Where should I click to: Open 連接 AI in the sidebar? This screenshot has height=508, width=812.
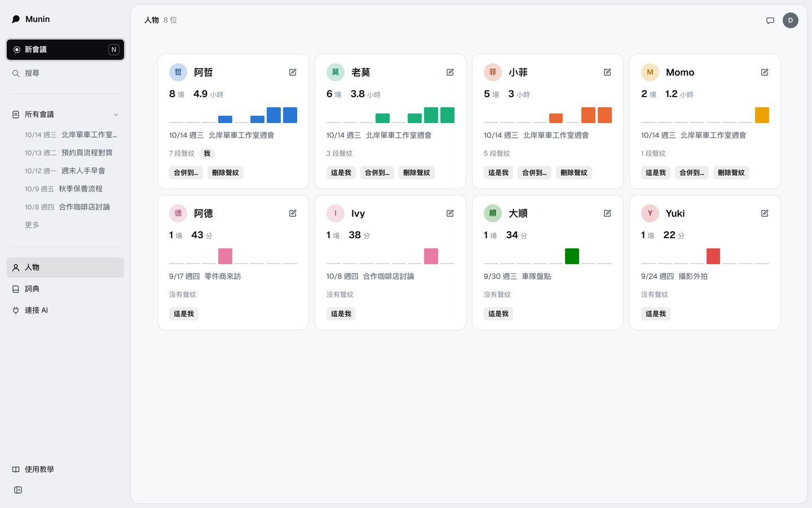pyautogui.click(x=65, y=310)
